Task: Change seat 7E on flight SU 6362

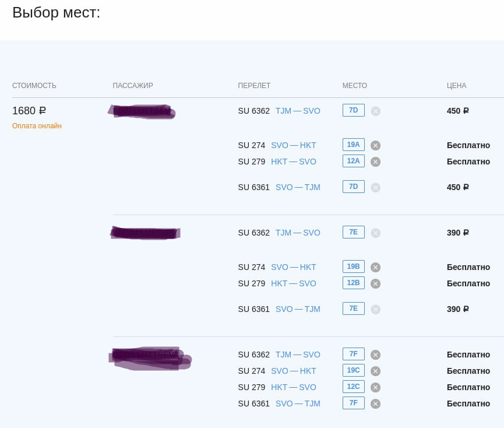Action: [353, 232]
